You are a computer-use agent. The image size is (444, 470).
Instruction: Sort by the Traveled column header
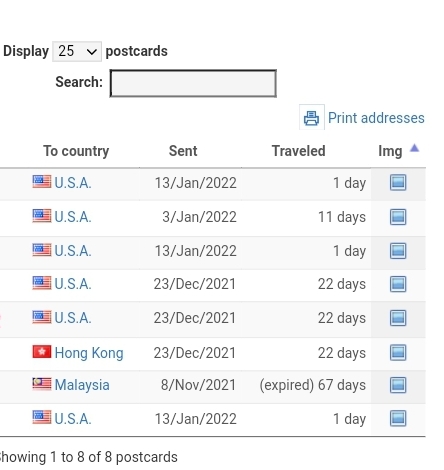(x=298, y=151)
